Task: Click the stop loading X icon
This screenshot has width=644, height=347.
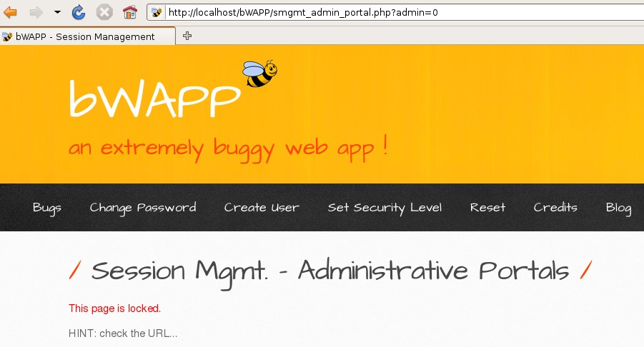Action: click(104, 12)
